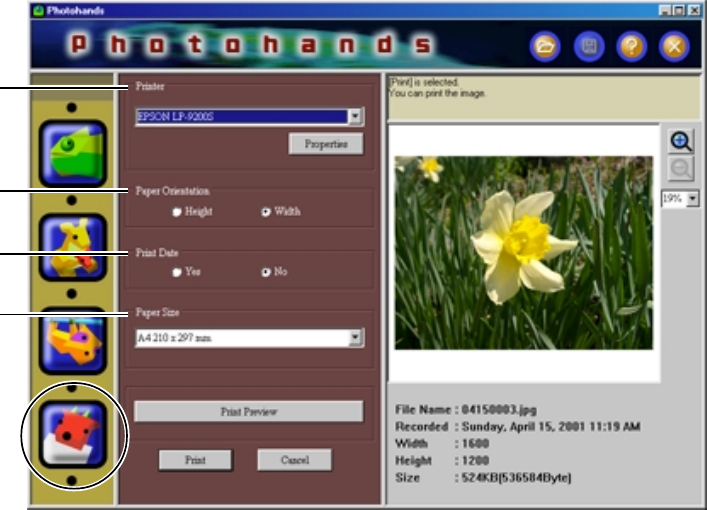Open help with the question mark icon
The height and width of the screenshot is (510, 707).
(631, 46)
